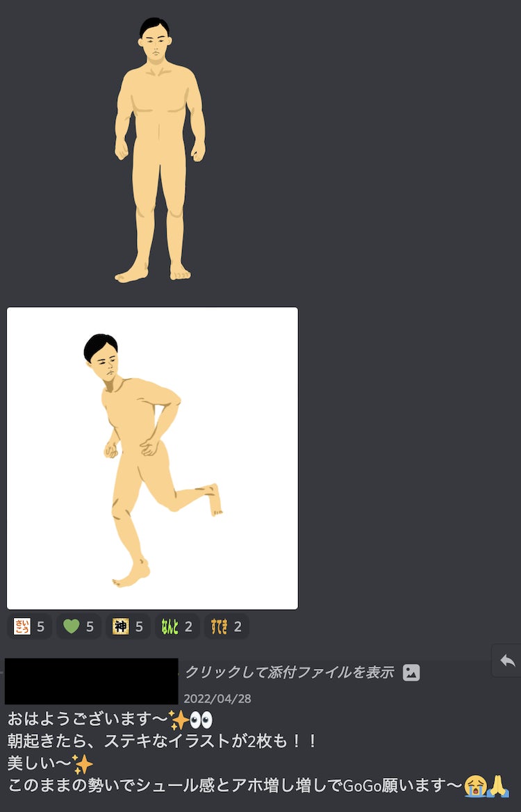Screen dimensions: 521x812
Task: Click the すてき reaction with 2 votes
Action: [226, 626]
